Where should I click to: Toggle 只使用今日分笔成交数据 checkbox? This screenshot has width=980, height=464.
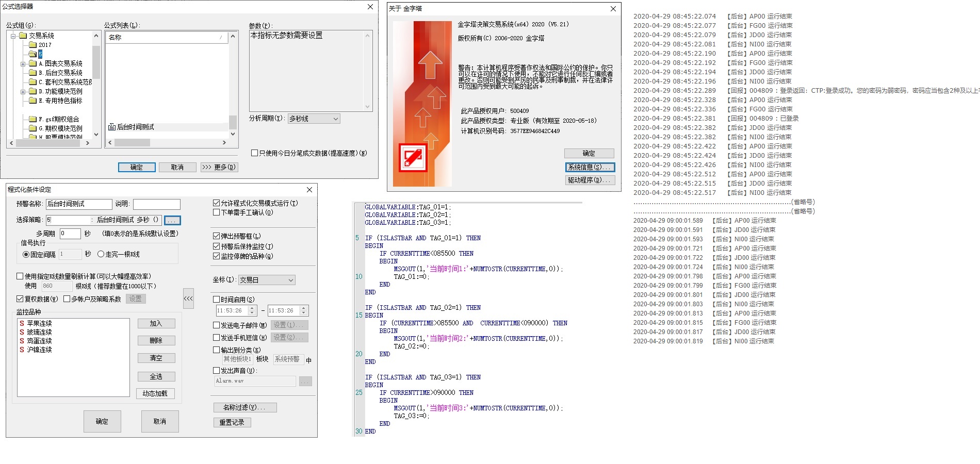tap(254, 153)
